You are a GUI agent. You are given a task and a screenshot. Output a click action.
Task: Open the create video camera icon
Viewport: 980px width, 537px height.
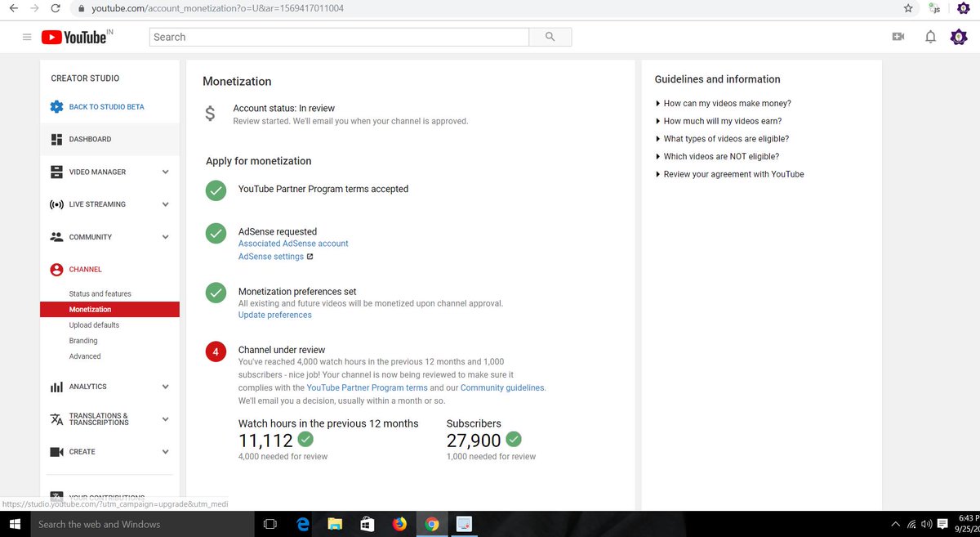coord(898,37)
